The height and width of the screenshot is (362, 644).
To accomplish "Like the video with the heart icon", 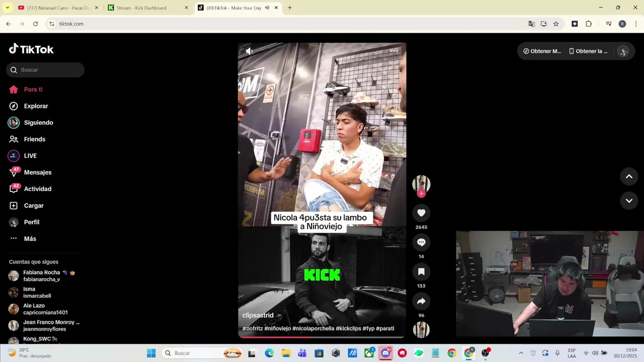I will 421,213.
